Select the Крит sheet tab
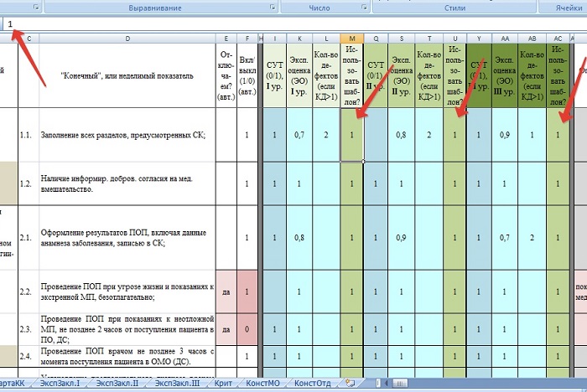Image resolution: width=587 pixels, height=392 pixels. (x=223, y=383)
